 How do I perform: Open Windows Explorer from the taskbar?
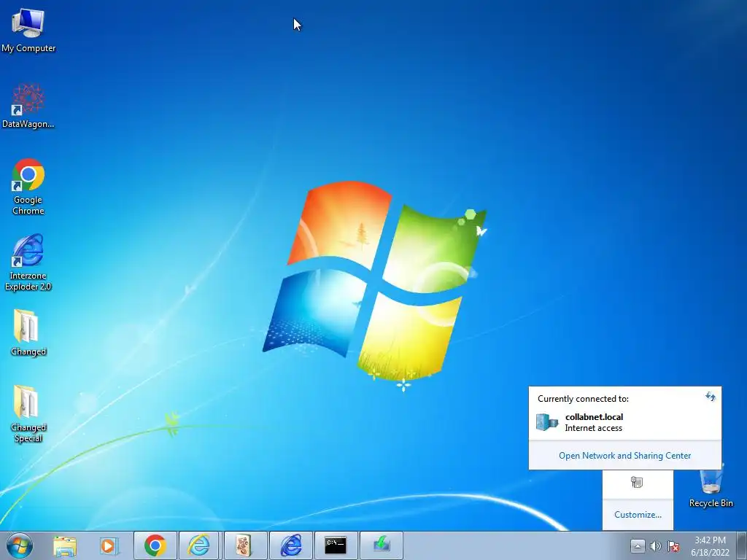pyautogui.click(x=65, y=545)
